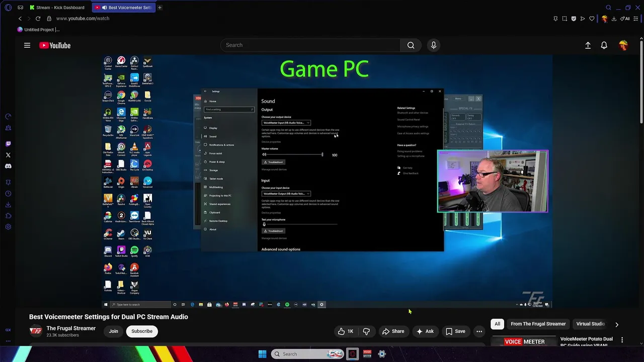Dislike the video
This screenshot has width=644, height=362.
(x=366, y=331)
